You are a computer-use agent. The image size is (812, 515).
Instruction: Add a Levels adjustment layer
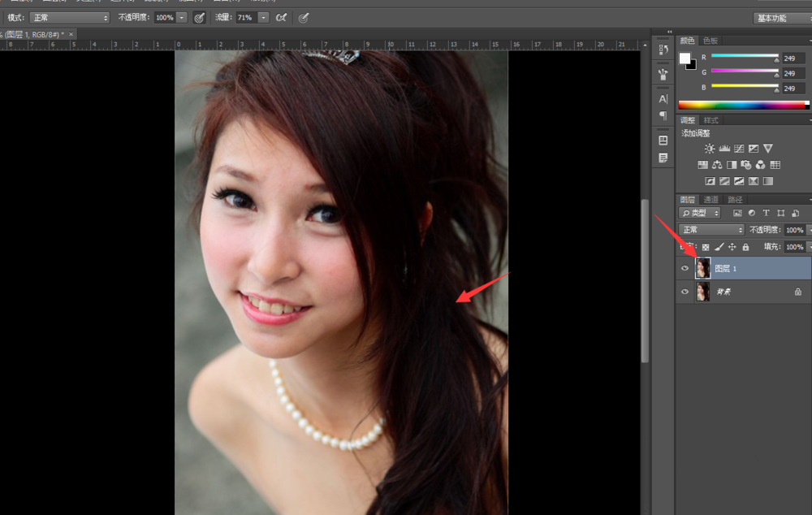[724, 149]
